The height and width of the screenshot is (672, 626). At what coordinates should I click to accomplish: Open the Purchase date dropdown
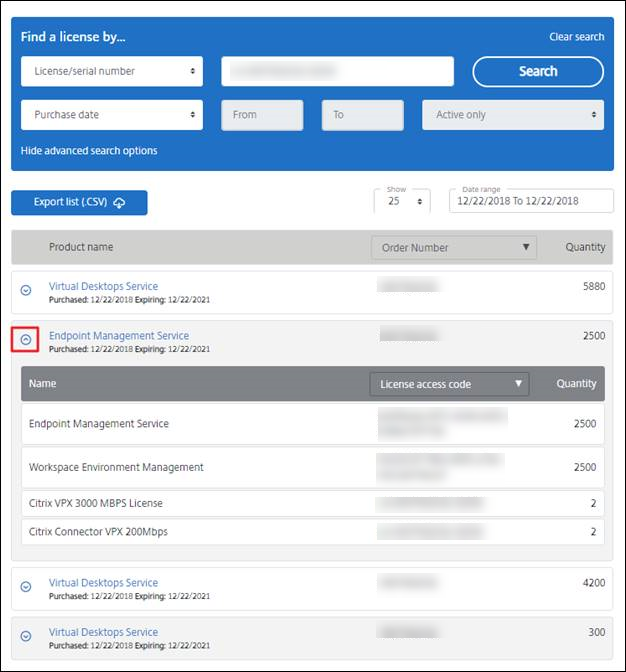[111, 115]
